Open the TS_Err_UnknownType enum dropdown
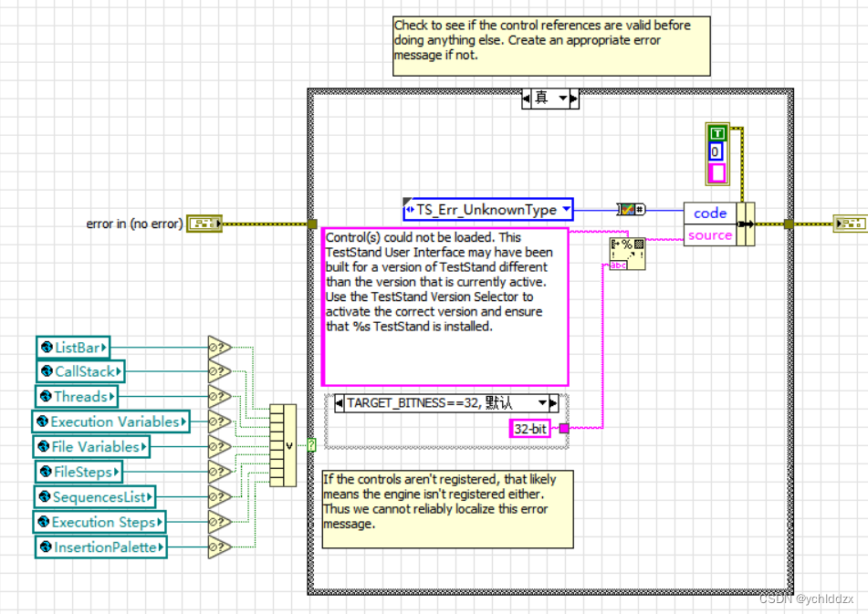Screen dimensions: 868x614 point(566,209)
